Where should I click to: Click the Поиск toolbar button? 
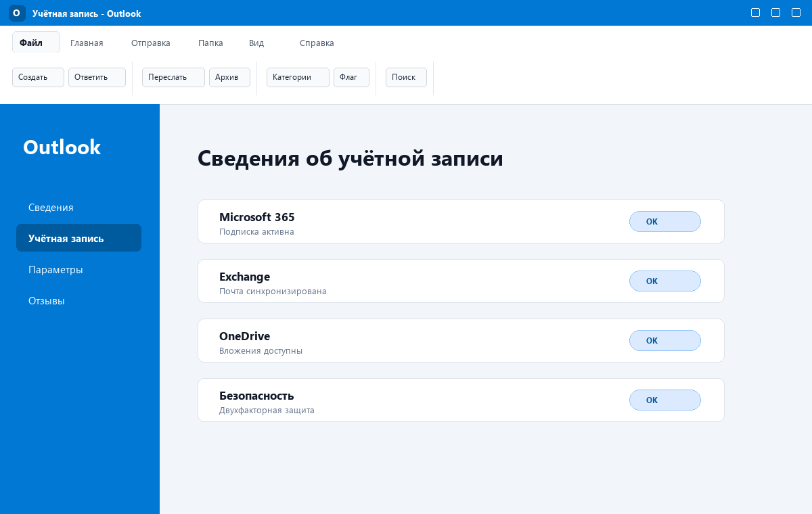point(406,77)
